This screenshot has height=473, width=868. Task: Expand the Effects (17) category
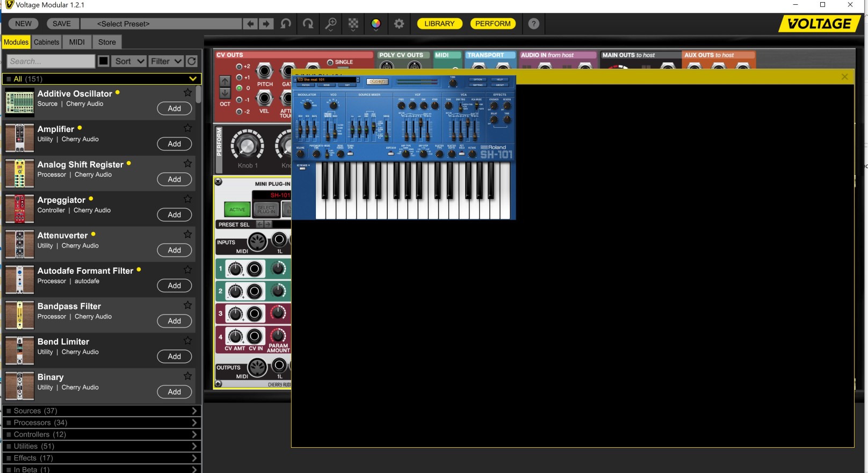[x=102, y=458]
